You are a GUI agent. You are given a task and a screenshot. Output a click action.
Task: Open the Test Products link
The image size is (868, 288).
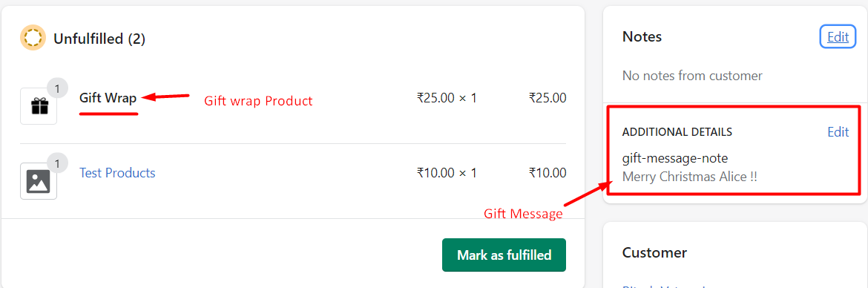click(x=117, y=173)
